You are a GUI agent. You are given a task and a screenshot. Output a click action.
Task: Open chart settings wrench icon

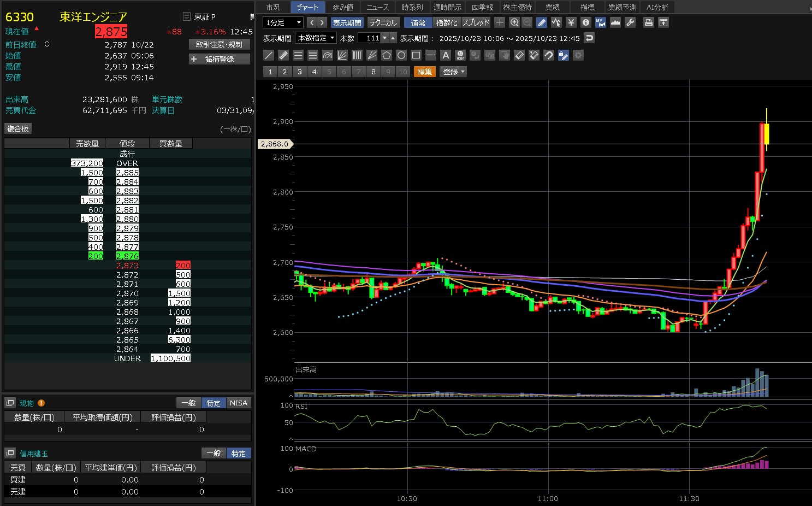pos(630,22)
